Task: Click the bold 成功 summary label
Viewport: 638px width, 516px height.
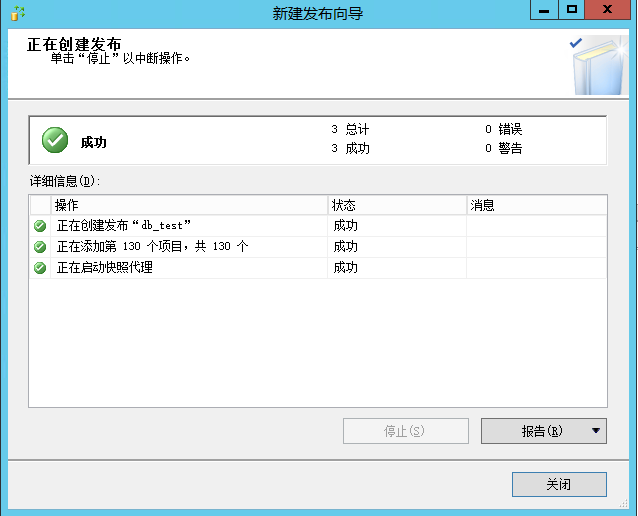Action: point(94,142)
